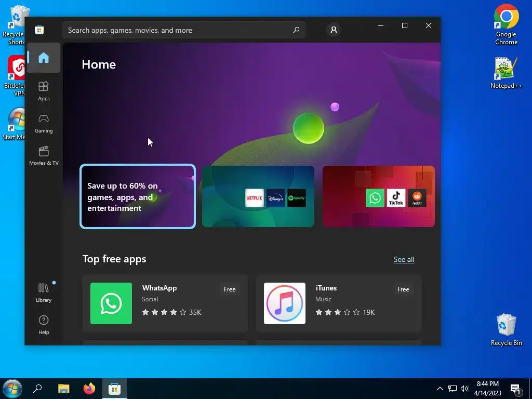Open Movies & TV section
Screen dimensions: 532x399
tap(44, 155)
